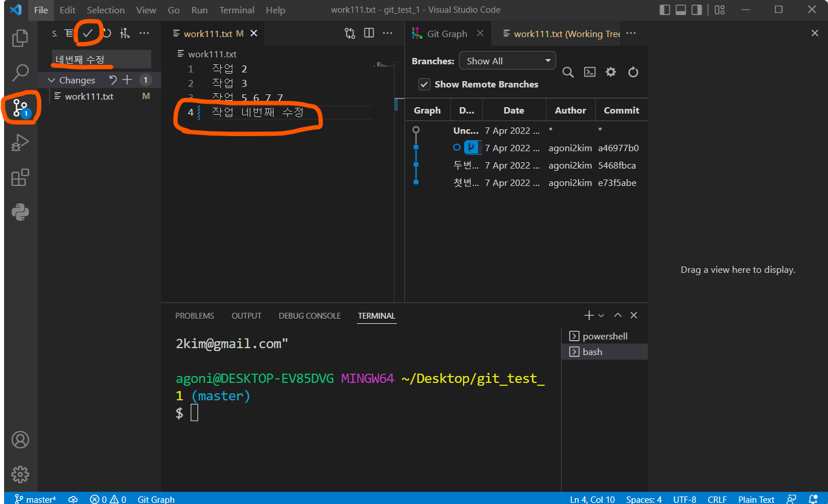Open the Explorer view in activity bar
The width and height of the screenshot is (828, 504).
20,38
